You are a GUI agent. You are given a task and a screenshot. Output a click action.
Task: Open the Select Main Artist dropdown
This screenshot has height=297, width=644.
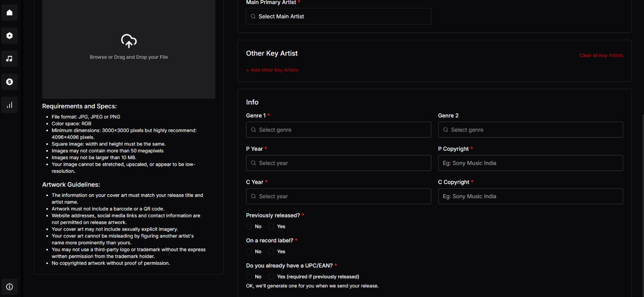point(338,16)
